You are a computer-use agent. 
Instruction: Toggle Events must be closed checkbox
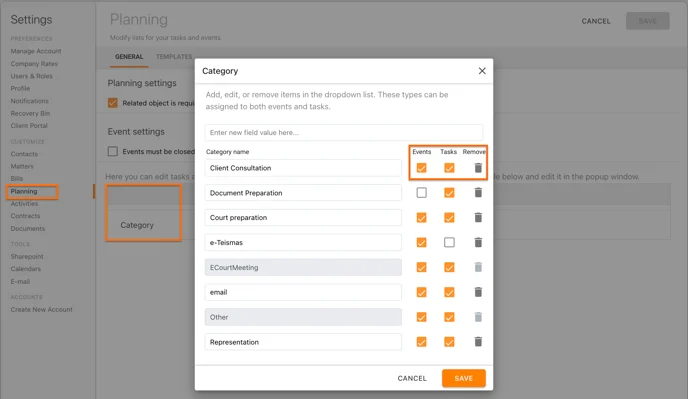(113, 151)
